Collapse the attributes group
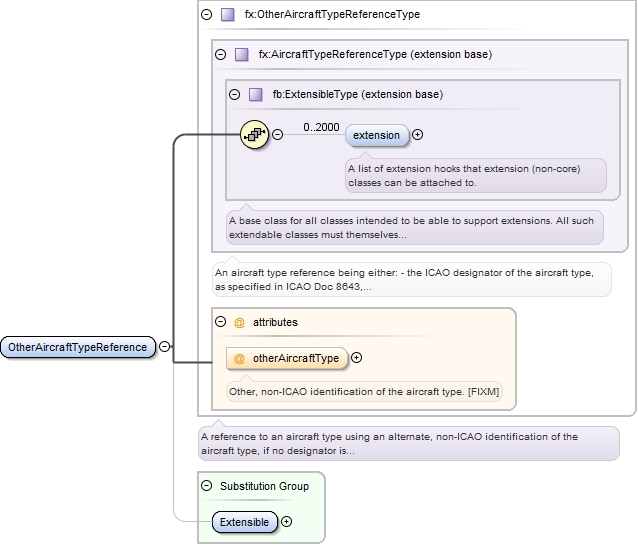 [x=221, y=323]
